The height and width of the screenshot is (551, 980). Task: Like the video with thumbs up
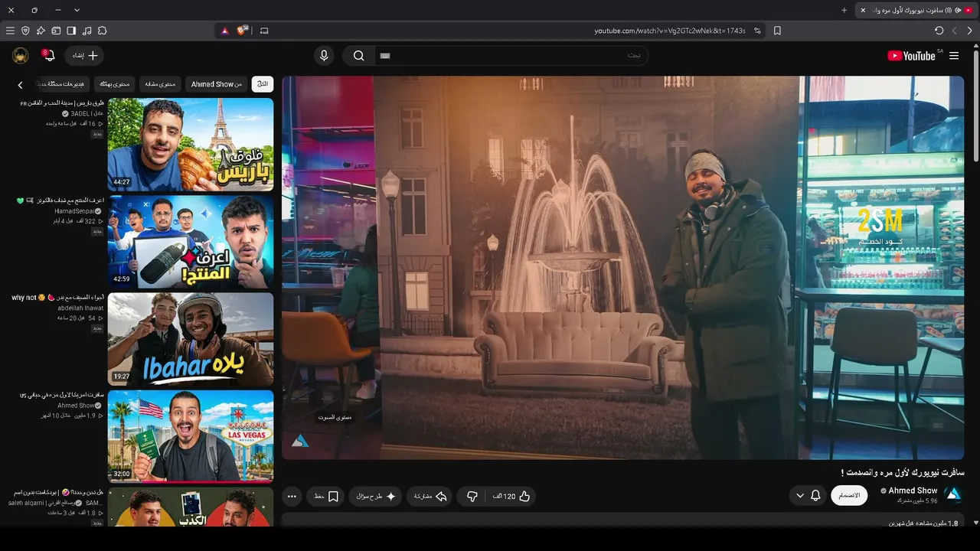click(512, 496)
